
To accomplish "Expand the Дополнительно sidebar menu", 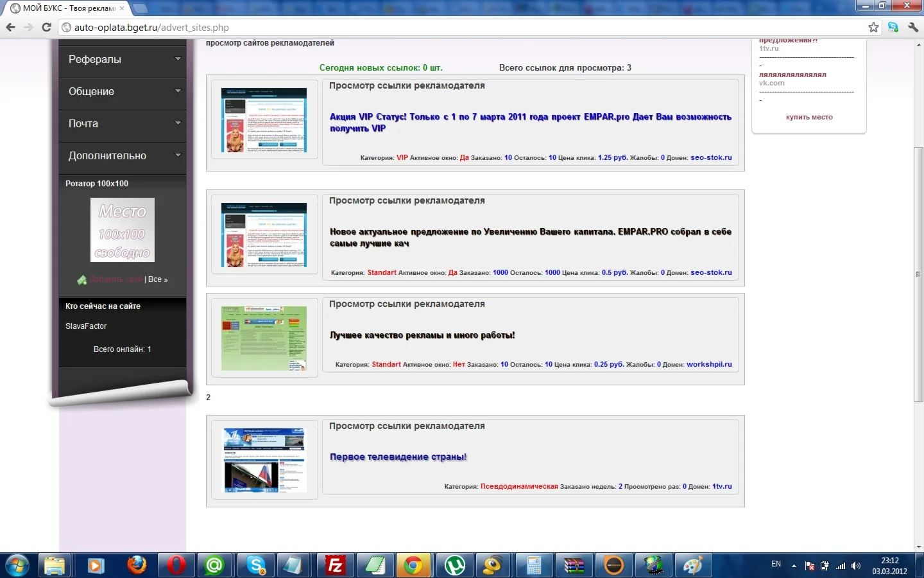I will click(122, 155).
